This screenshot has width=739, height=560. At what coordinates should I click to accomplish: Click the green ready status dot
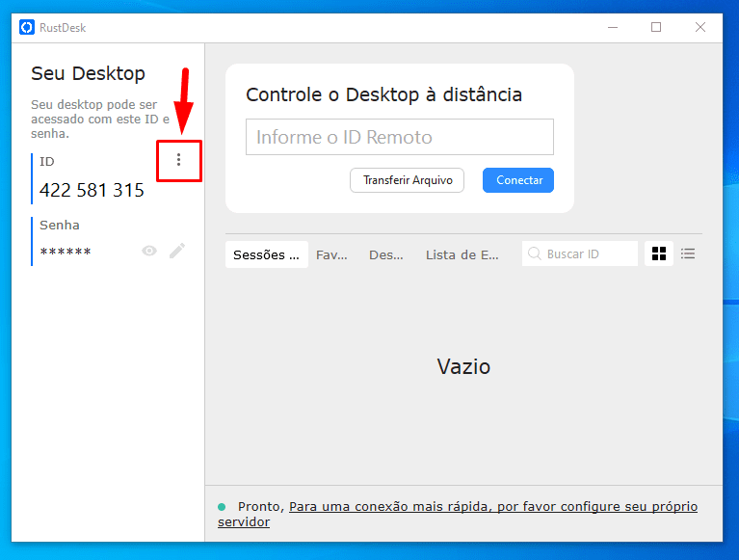[222, 506]
